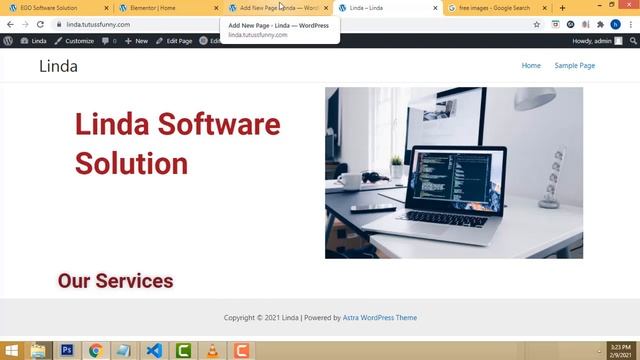Open Chrome from the taskbar
The image size is (640, 360).
[96, 351]
